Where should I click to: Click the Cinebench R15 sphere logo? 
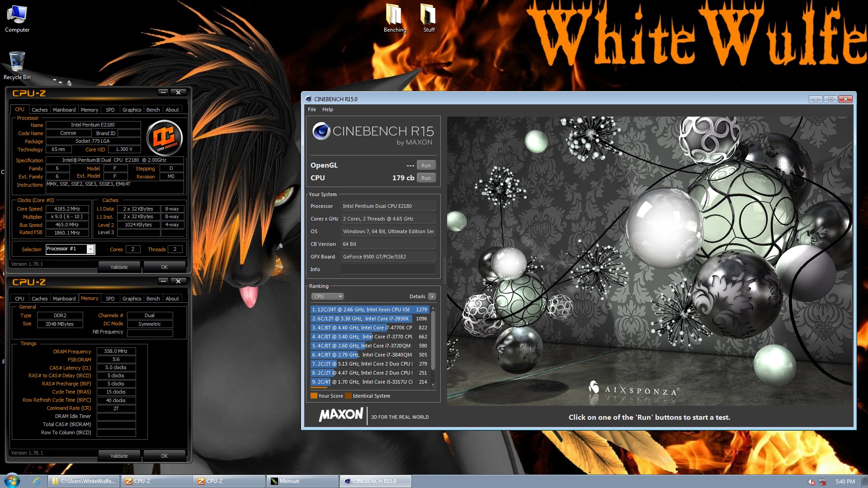[x=321, y=131]
